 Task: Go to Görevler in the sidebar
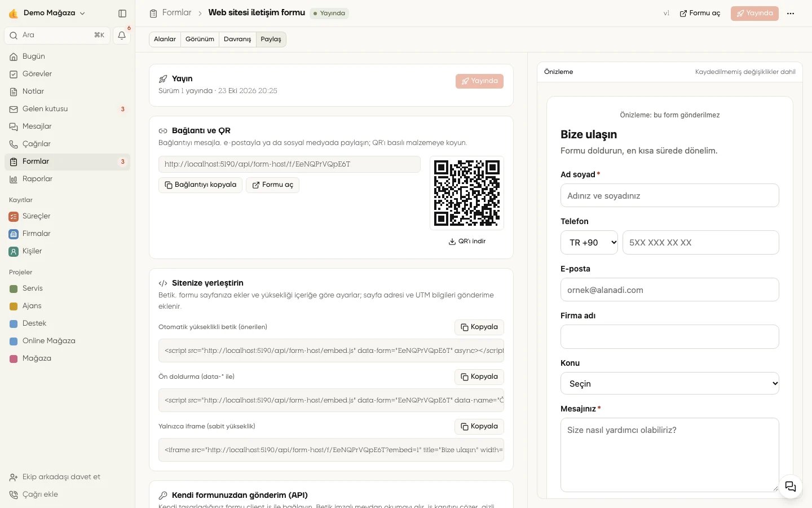(68, 74)
